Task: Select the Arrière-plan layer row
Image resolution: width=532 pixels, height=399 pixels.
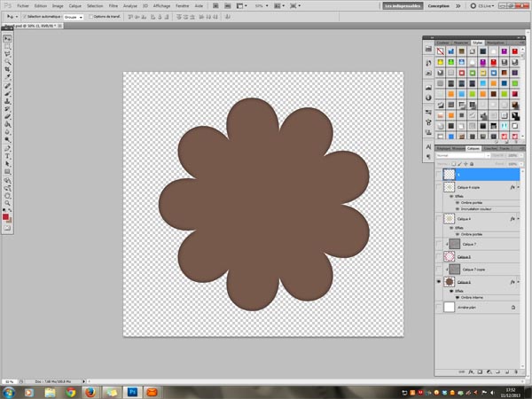Action: 478,307
